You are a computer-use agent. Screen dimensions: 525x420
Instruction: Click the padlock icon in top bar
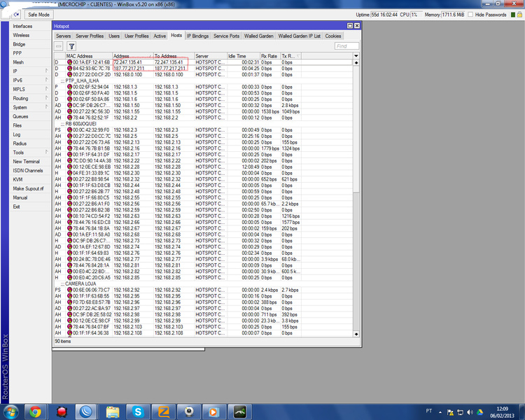click(519, 15)
